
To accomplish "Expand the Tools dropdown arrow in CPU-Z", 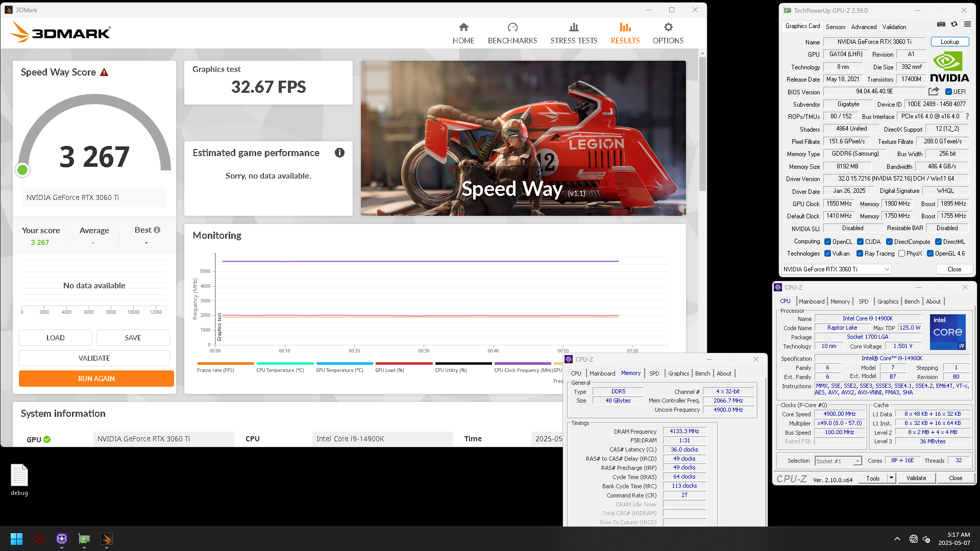I will pyautogui.click(x=891, y=478).
